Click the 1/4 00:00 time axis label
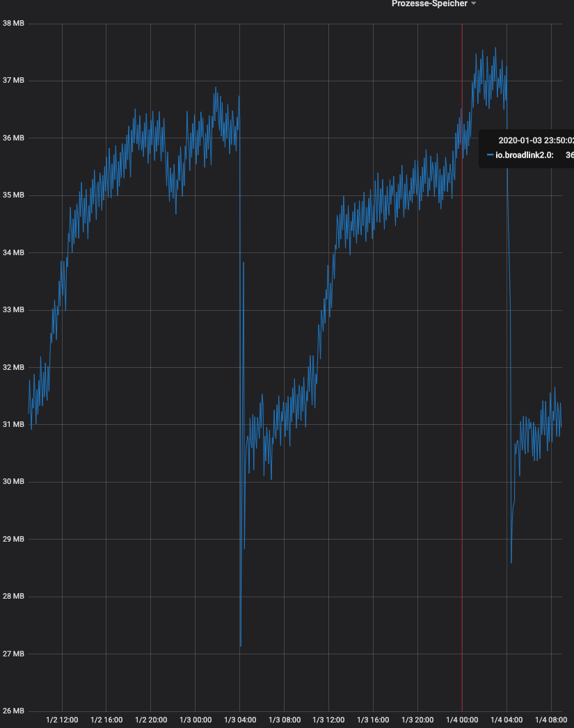Image resolution: width=574 pixels, height=728 pixels. tap(462, 720)
